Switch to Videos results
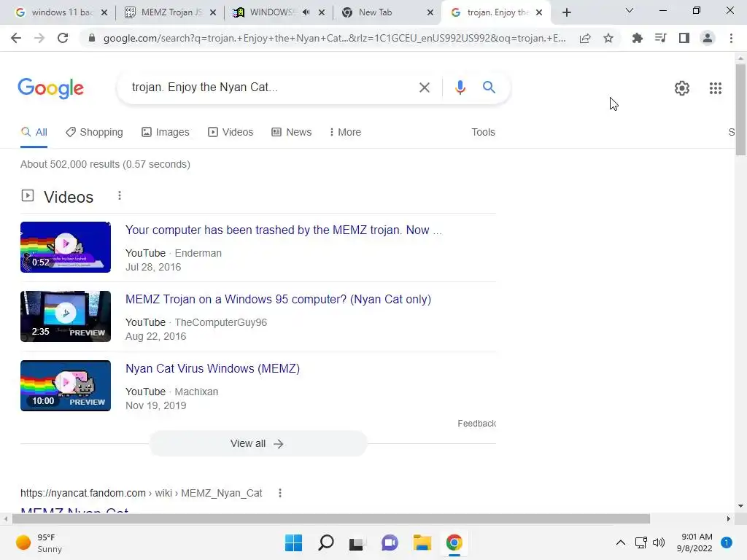Screen dimensions: 747x560 click(231, 133)
